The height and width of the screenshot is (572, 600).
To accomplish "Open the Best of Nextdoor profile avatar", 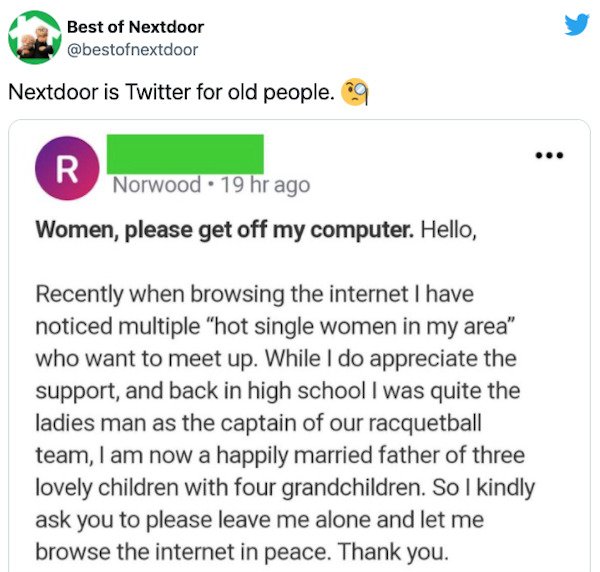I will pos(35,37).
